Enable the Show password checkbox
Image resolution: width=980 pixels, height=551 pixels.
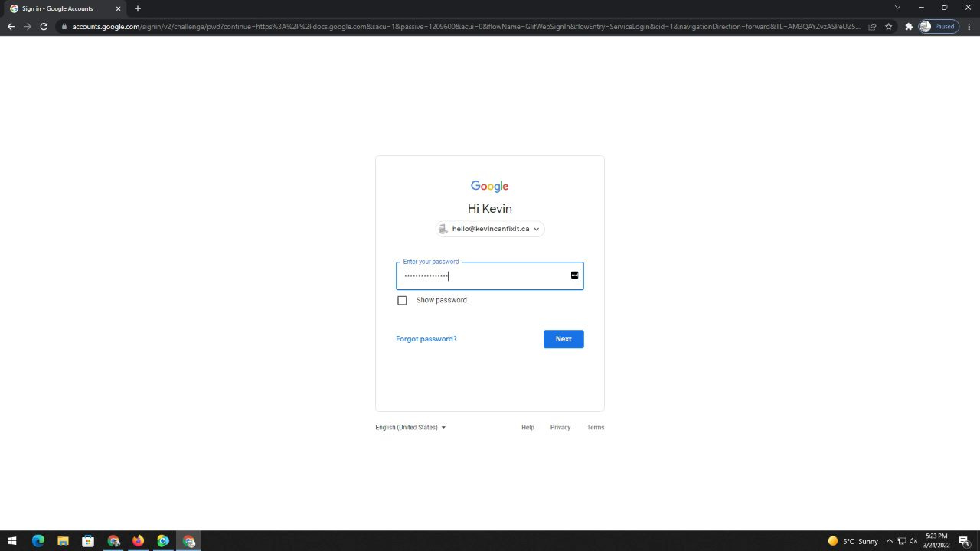[x=402, y=300]
